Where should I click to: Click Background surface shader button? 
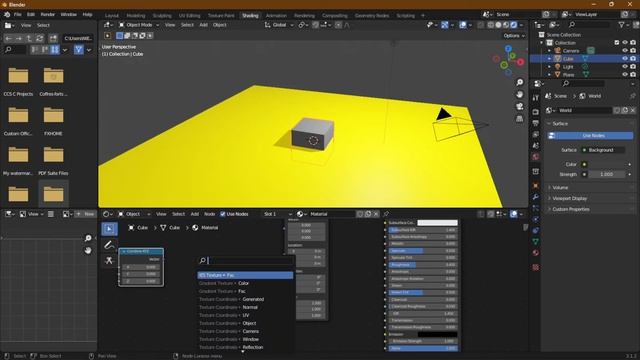[603, 150]
